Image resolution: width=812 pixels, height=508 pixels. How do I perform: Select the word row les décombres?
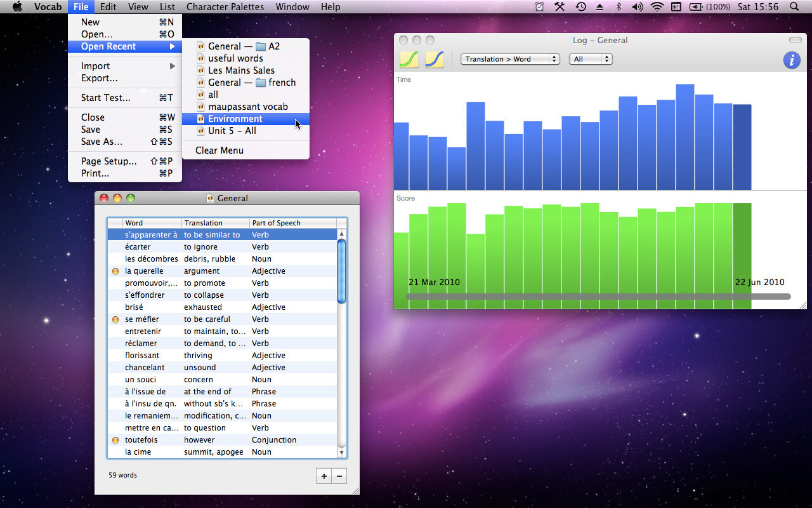point(222,259)
